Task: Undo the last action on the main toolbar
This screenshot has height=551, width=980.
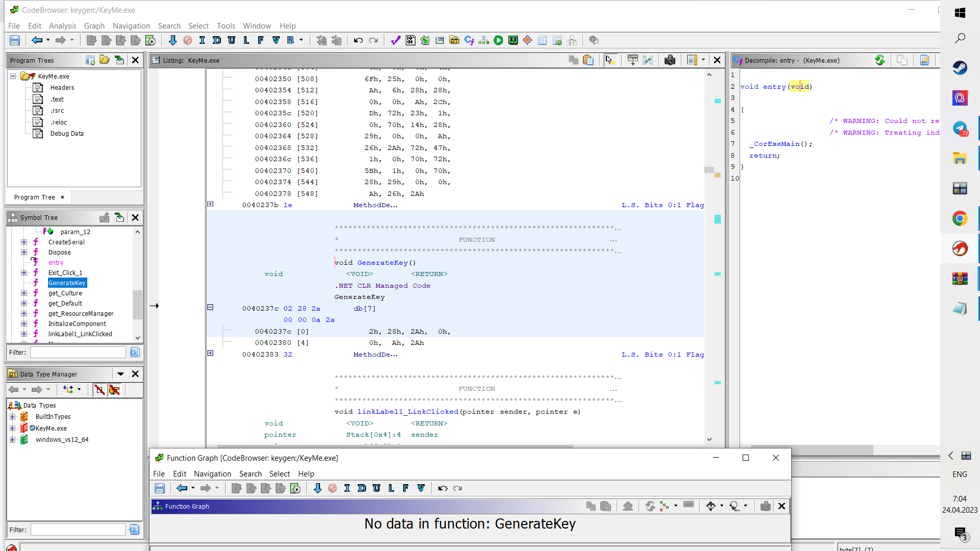Action: (x=358, y=40)
